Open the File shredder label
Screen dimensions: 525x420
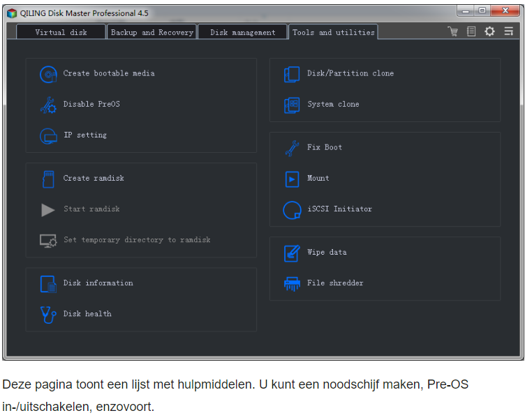pyautogui.click(x=335, y=283)
